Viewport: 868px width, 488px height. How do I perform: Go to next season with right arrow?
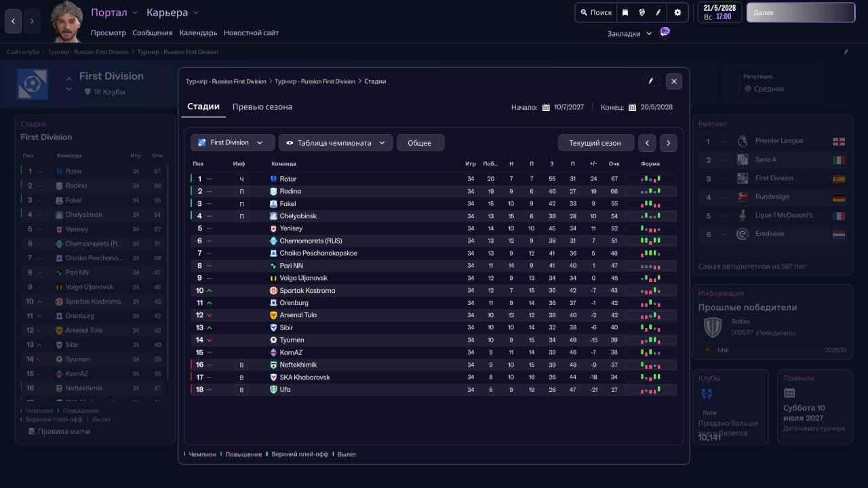coord(669,143)
